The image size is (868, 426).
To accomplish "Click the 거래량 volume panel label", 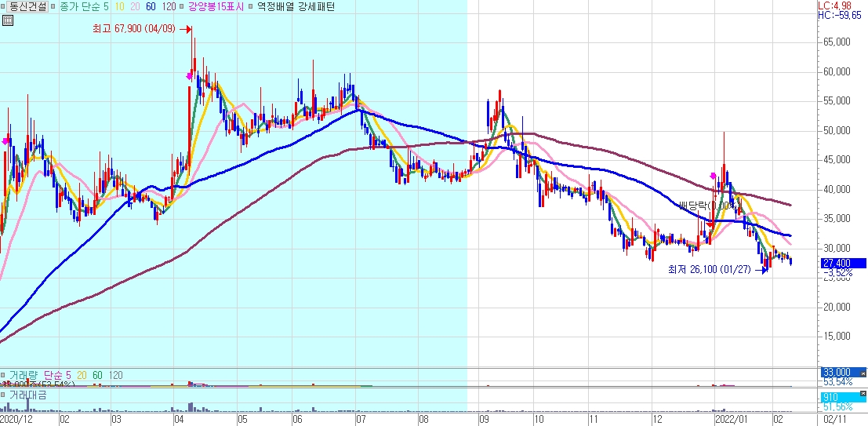I will (24, 376).
